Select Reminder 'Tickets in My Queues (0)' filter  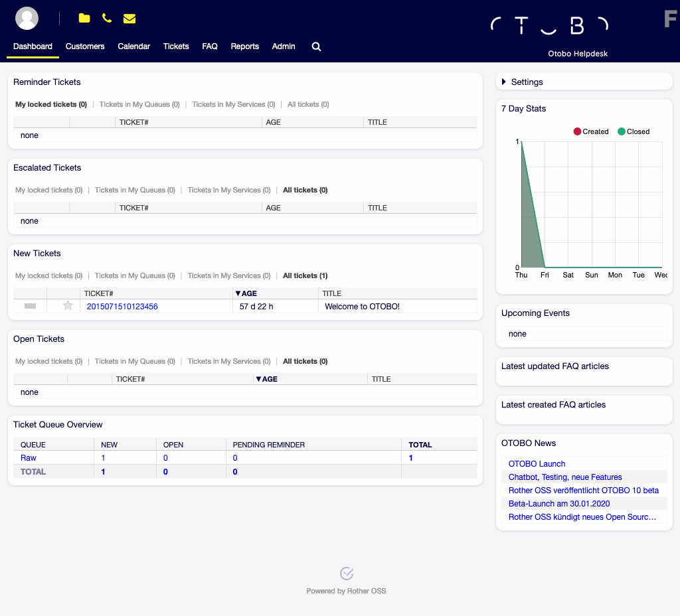139,104
